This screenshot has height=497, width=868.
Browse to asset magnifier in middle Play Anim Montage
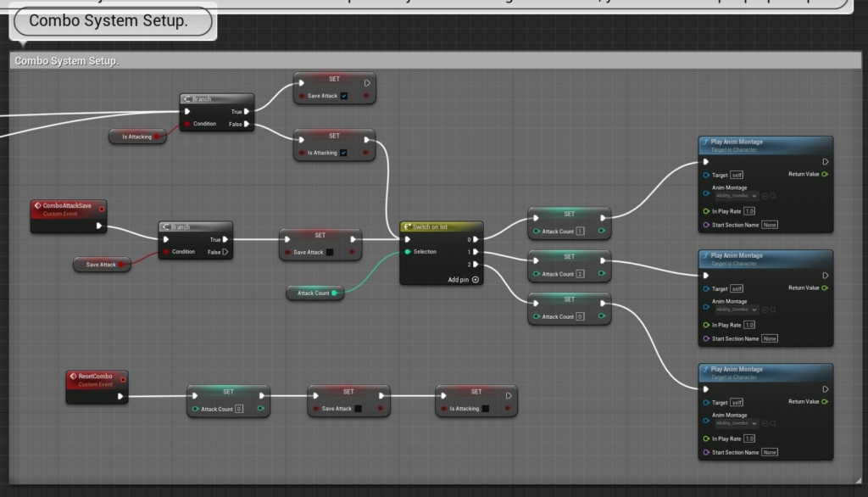pyautogui.click(x=773, y=310)
